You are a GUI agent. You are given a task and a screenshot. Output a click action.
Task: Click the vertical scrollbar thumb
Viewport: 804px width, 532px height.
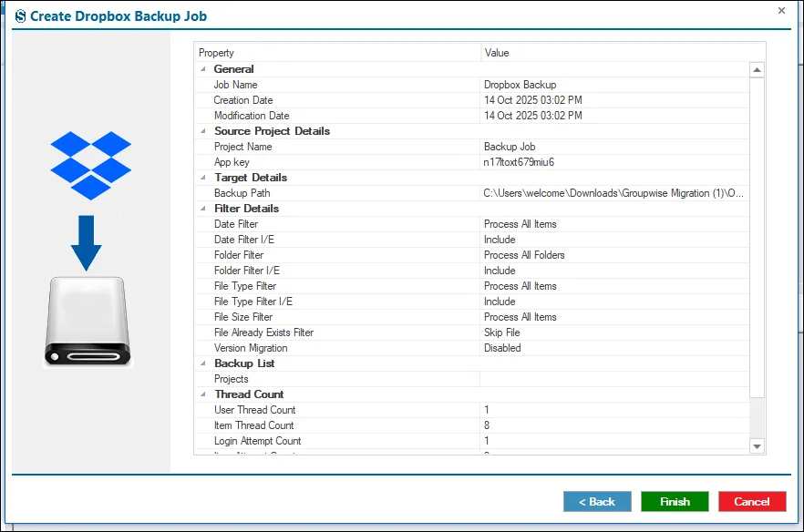click(x=757, y=237)
